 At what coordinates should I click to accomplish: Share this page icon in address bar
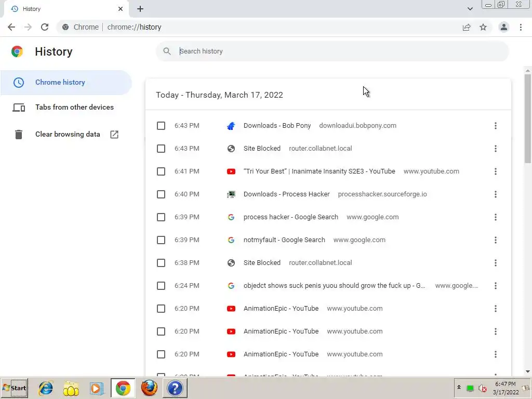467,27
